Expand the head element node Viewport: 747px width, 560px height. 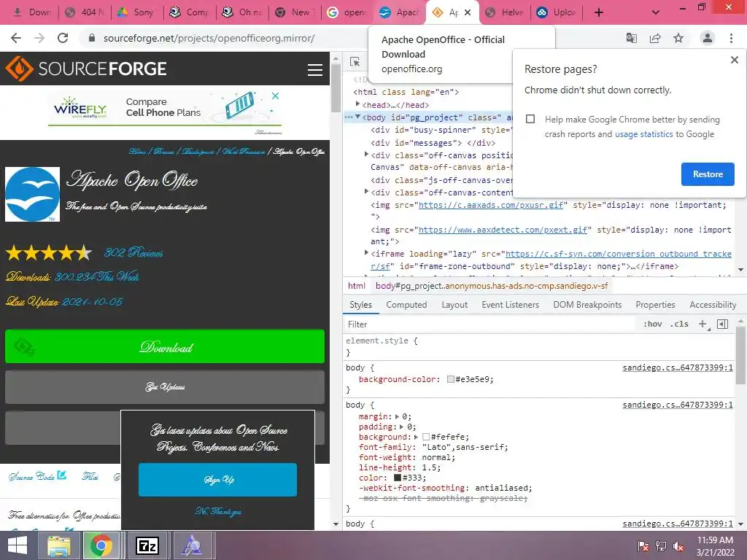tap(357, 104)
